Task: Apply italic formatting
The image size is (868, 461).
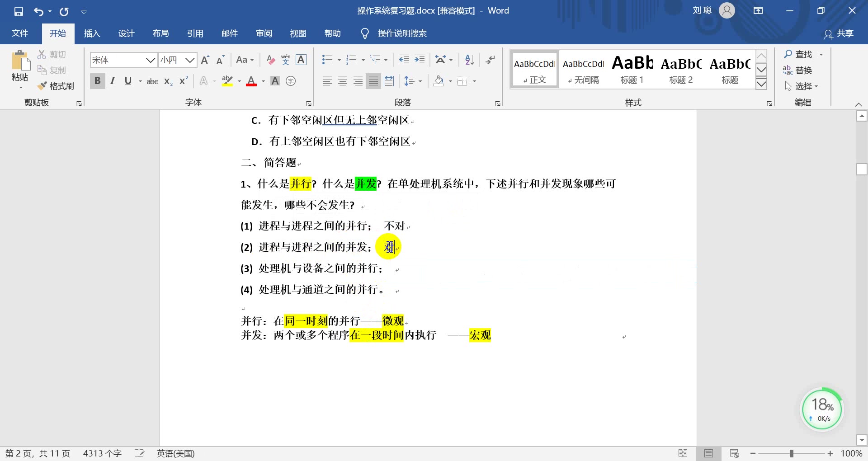Action: point(113,81)
